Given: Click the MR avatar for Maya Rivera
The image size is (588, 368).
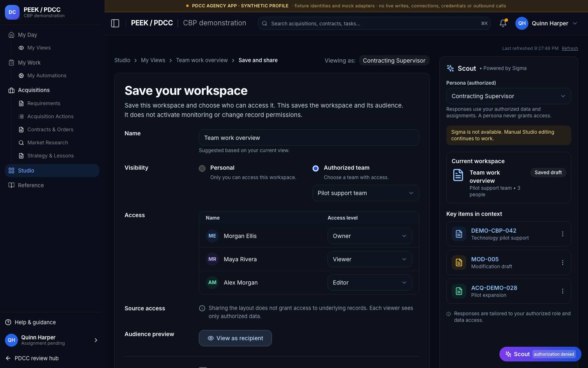Looking at the screenshot, I should pyautogui.click(x=212, y=259).
